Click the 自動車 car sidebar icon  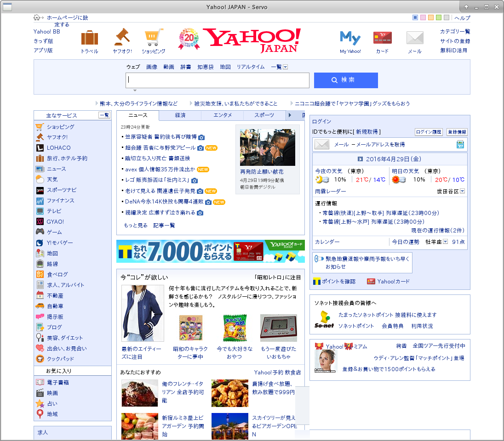pos(40,306)
